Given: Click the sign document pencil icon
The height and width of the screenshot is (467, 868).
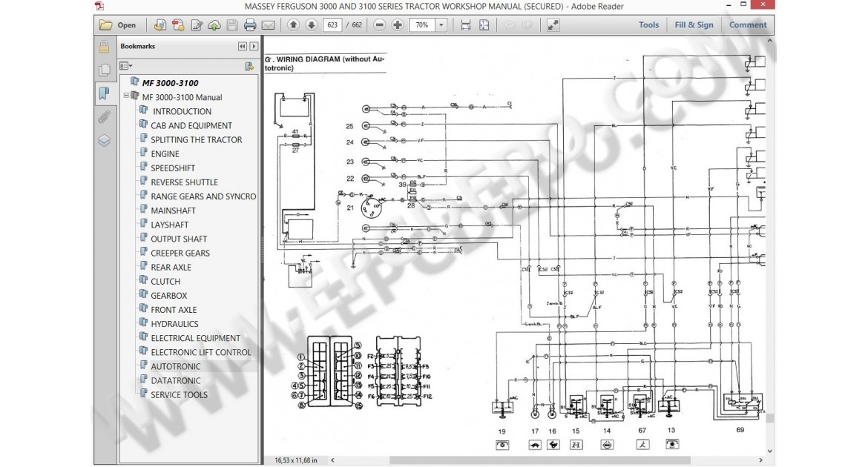Looking at the screenshot, I should coord(197,25).
